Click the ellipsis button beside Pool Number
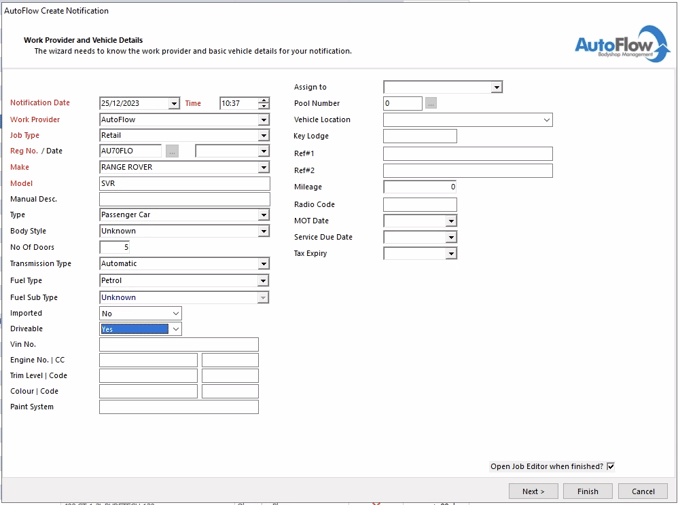The height and width of the screenshot is (505, 680). click(431, 103)
